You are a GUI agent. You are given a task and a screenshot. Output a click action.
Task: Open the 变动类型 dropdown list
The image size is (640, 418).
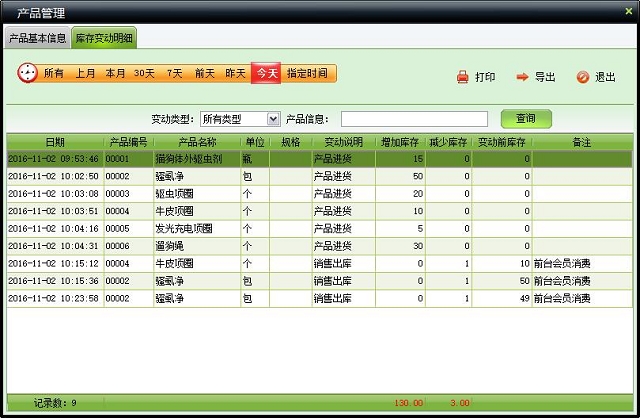pyautogui.click(x=273, y=120)
